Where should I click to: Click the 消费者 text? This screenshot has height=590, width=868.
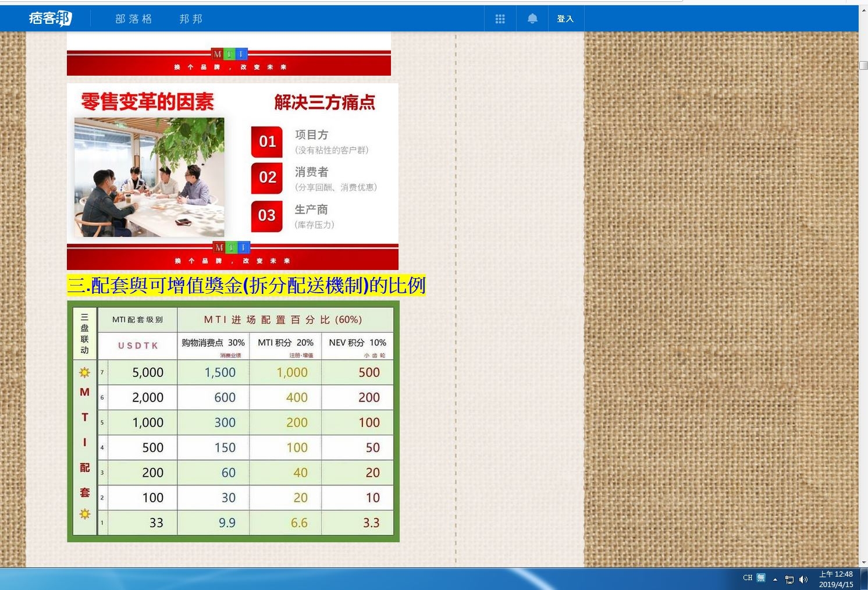[312, 172]
